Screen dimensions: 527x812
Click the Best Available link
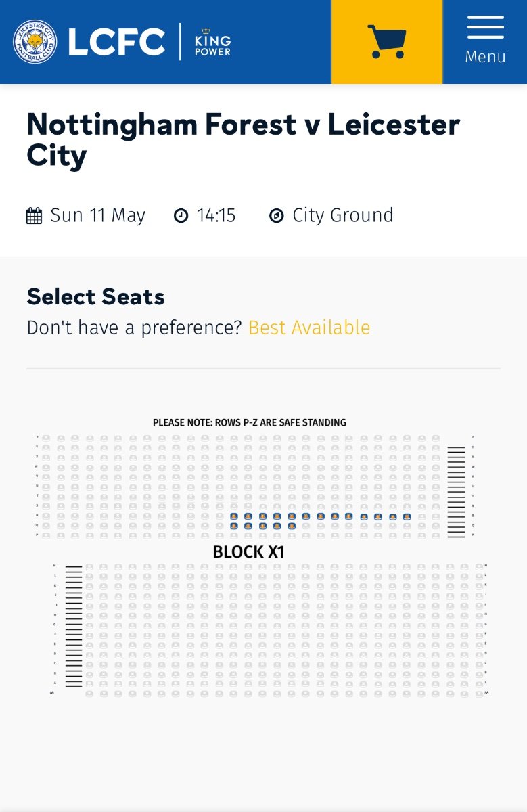[309, 328]
